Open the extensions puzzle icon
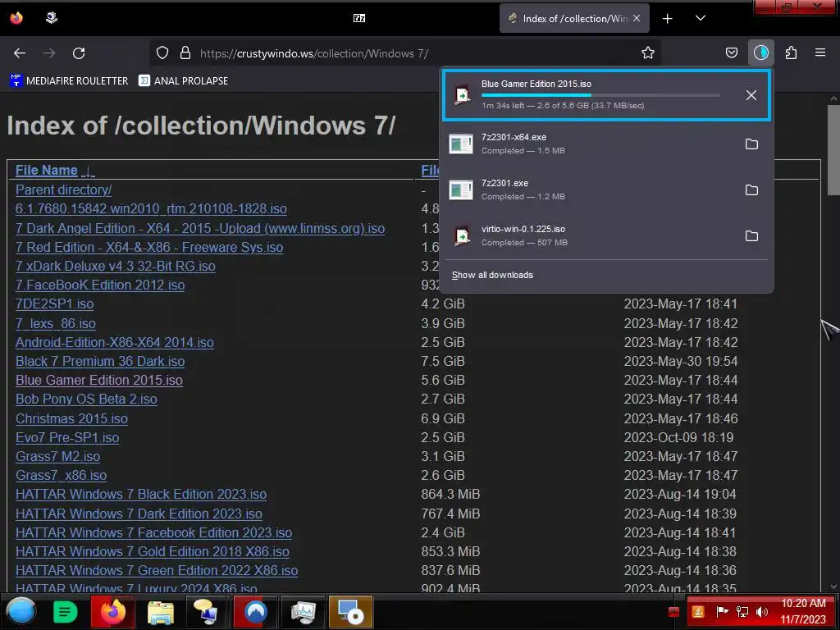The image size is (840, 630). (x=791, y=52)
